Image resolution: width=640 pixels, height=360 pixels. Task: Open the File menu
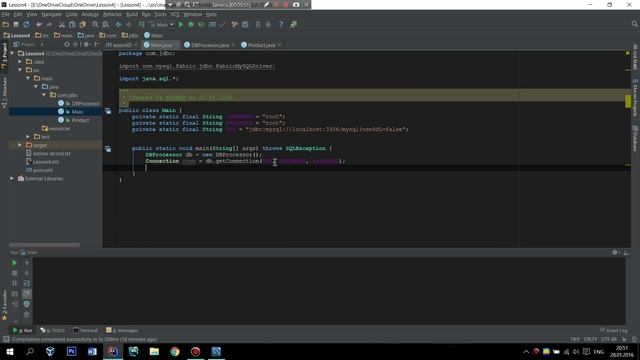[x=6, y=14]
